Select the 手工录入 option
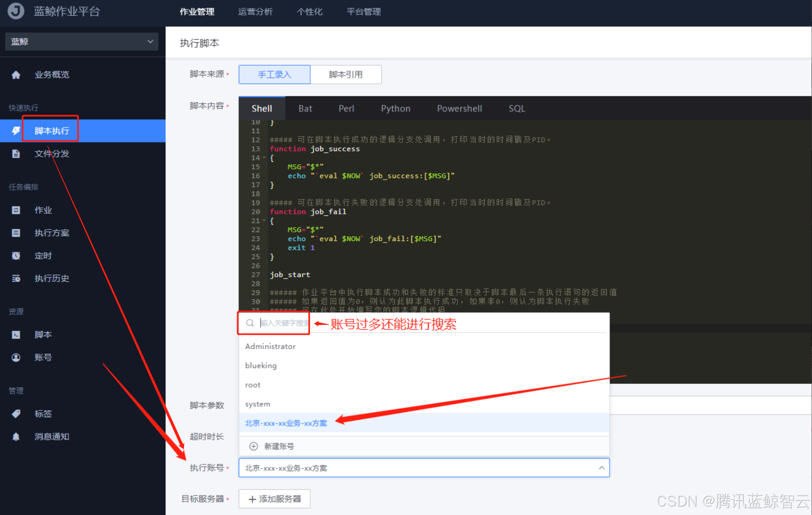 click(x=274, y=74)
